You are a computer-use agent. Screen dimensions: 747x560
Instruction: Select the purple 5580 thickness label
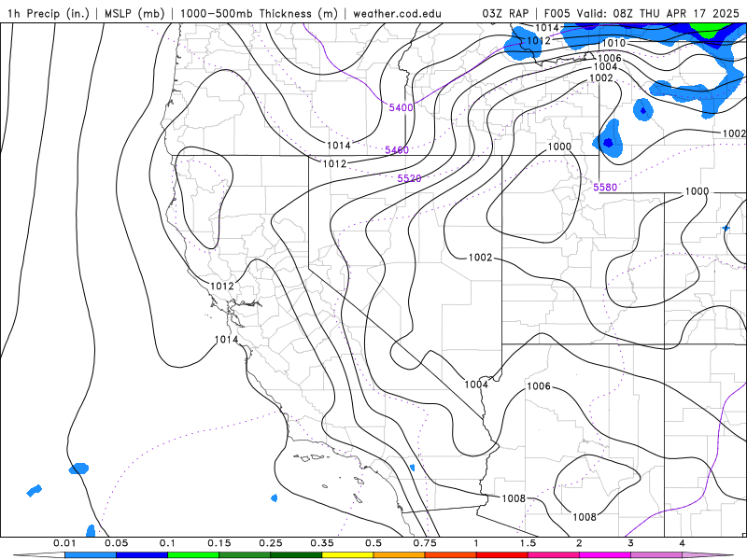(x=605, y=188)
